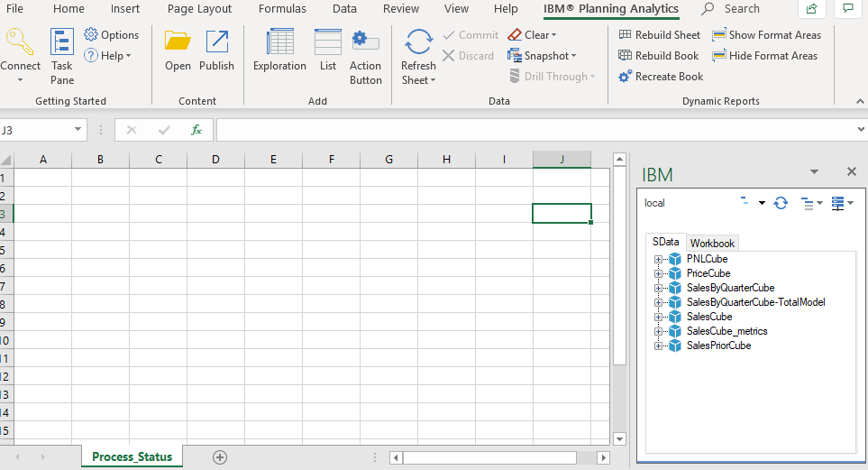The height and width of the screenshot is (470, 868).
Task: Click the Refresh Sheet icon
Action: (418, 41)
